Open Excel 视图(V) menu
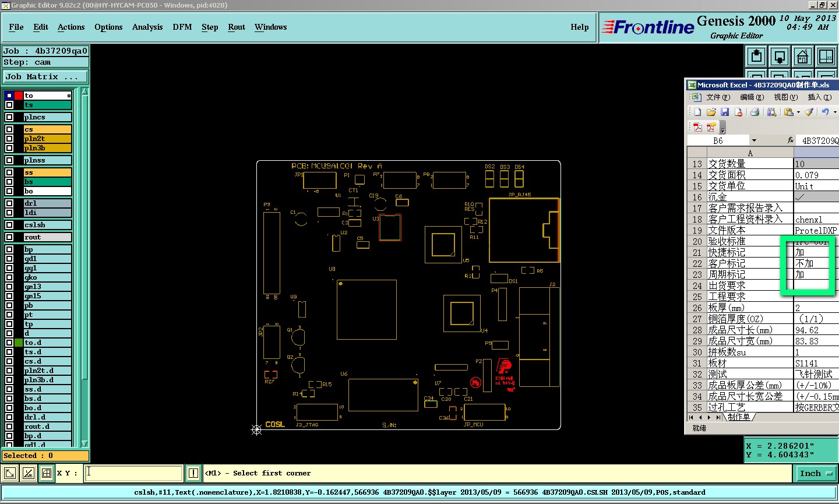 click(785, 97)
